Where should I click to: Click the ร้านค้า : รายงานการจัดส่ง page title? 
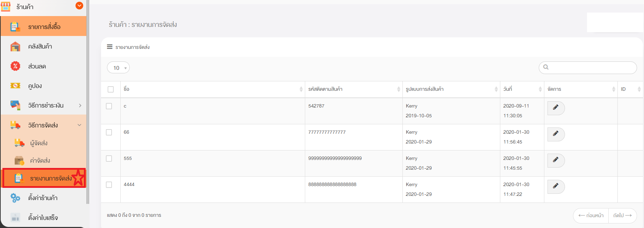[143, 24]
